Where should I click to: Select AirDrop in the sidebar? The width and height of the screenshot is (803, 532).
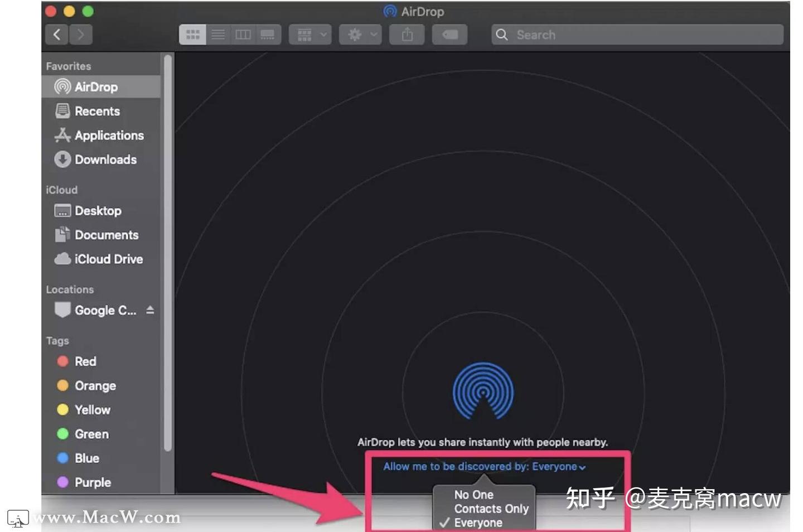point(101,87)
